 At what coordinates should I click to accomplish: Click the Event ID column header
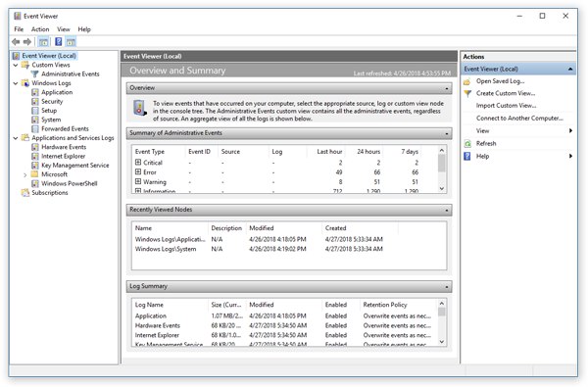click(201, 152)
